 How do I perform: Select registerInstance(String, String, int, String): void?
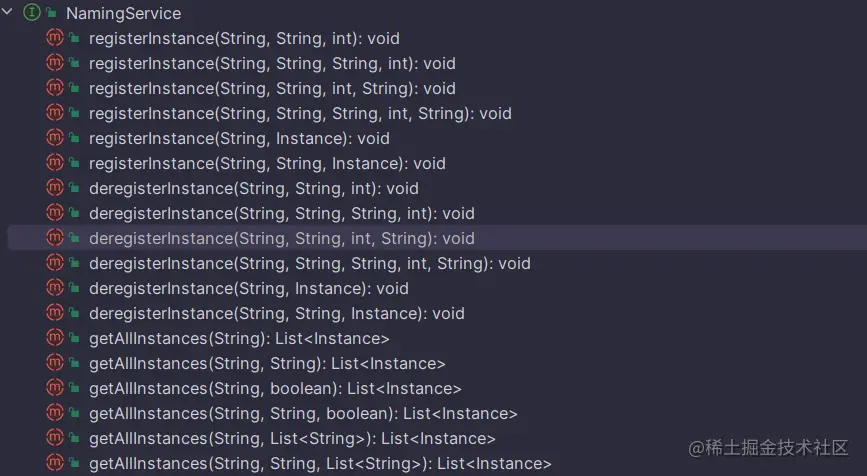point(272,89)
